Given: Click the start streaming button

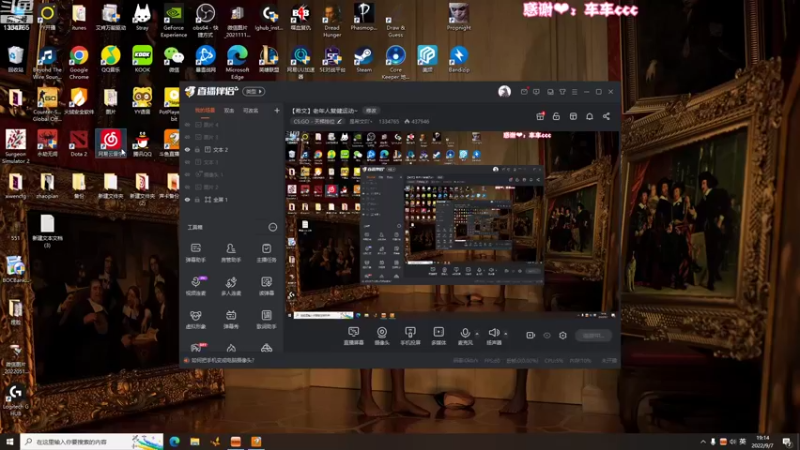Looking at the screenshot, I should point(593,335).
